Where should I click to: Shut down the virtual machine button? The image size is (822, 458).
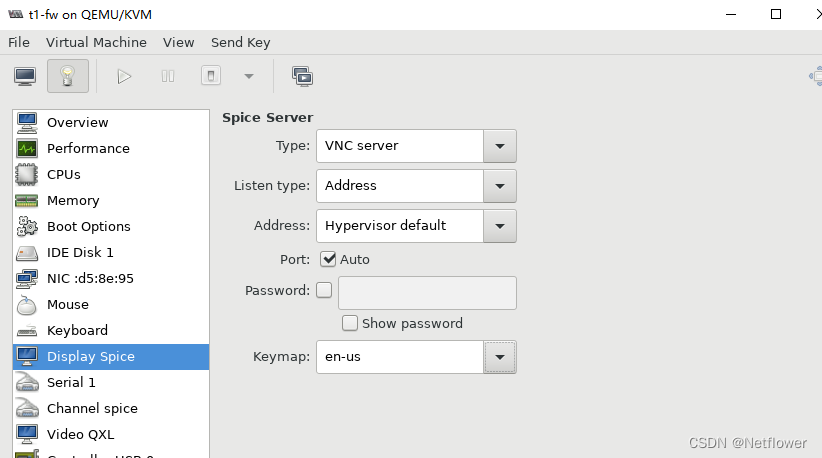pyautogui.click(x=211, y=77)
